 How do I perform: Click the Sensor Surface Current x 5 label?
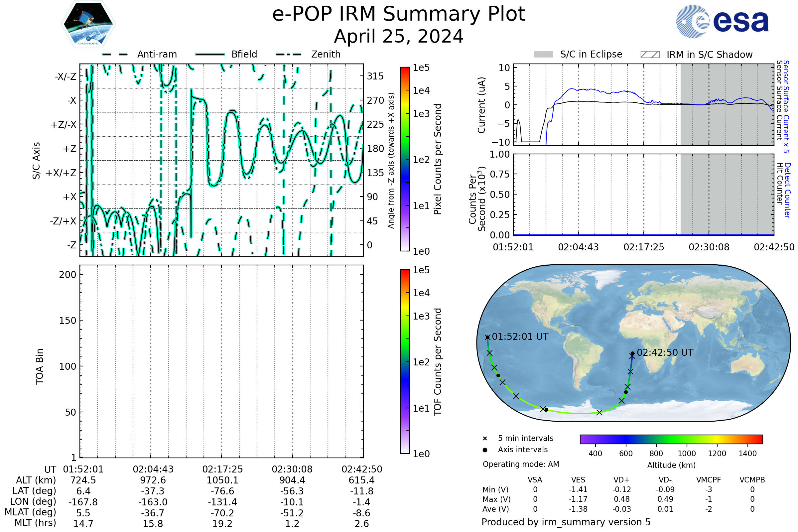click(x=786, y=106)
